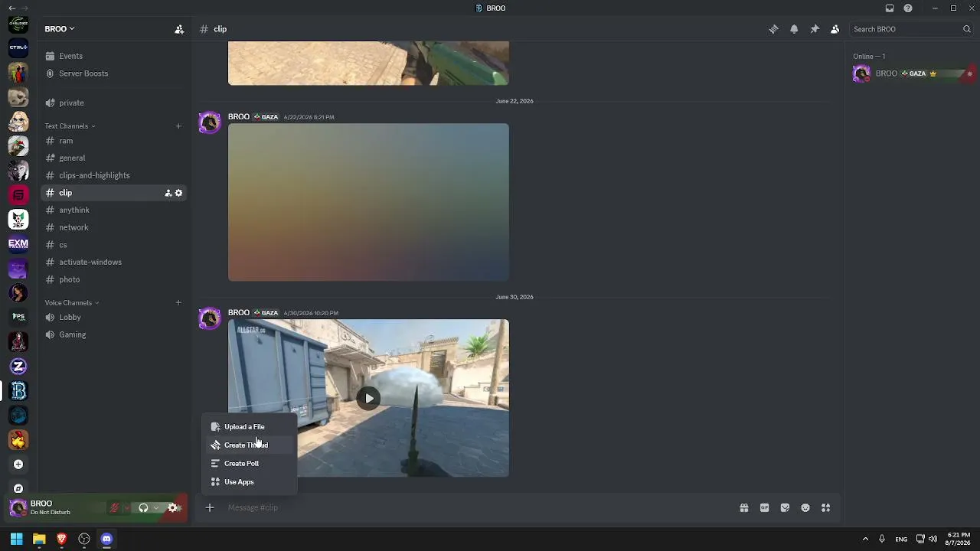Open the photo channel
The image size is (980, 551).
point(113,279)
